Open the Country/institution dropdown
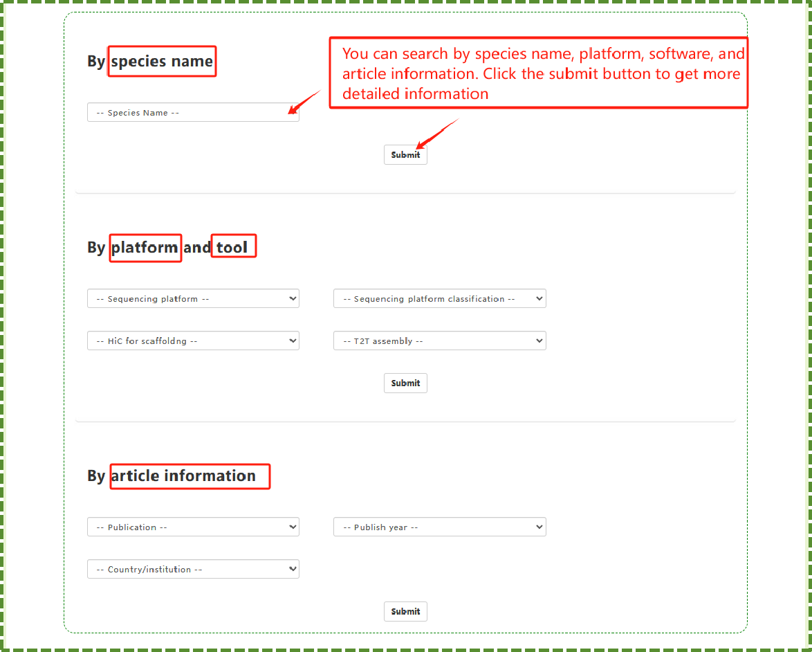The image size is (812, 652). [x=193, y=570]
